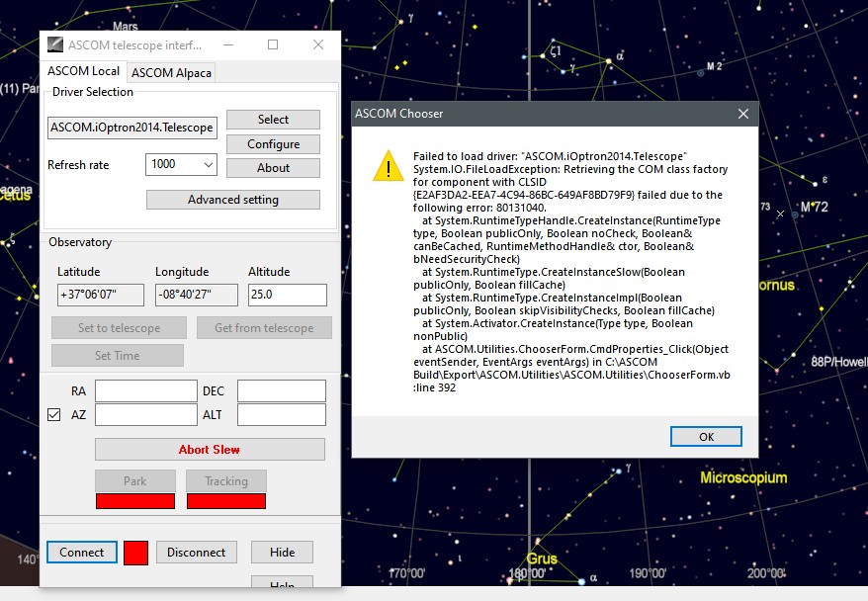Click the Connect button
The height and width of the screenshot is (601, 868).
pos(82,553)
